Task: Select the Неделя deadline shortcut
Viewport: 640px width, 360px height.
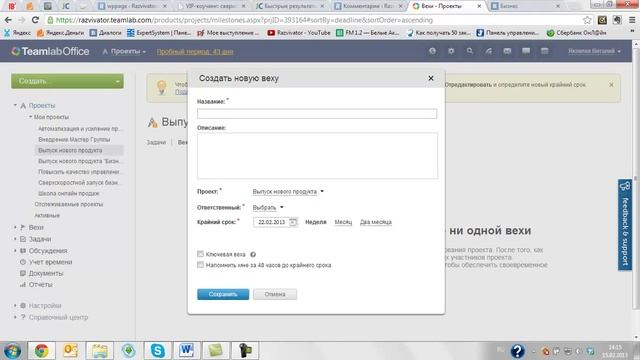Action: 316,222
